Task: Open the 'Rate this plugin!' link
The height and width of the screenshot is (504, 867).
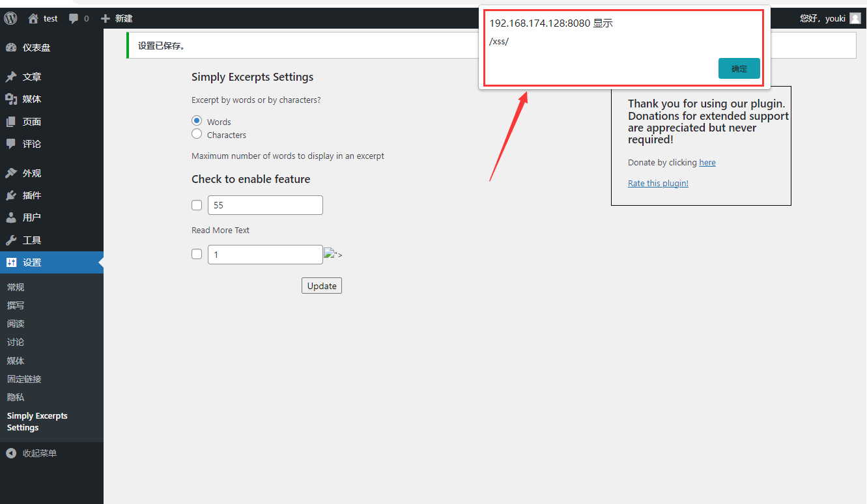Action: click(658, 184)
